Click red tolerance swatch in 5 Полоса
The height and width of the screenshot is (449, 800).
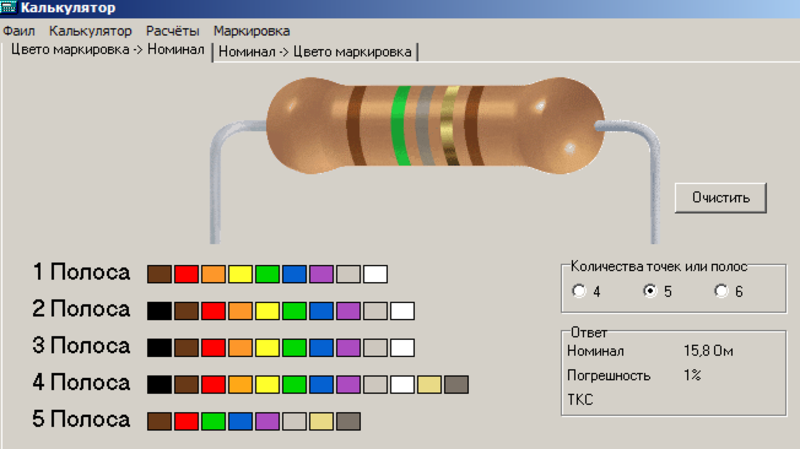(x=186, y=421)
